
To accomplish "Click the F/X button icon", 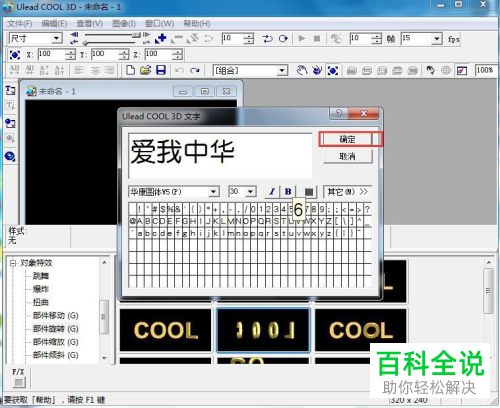I will [x=19, y=383].
